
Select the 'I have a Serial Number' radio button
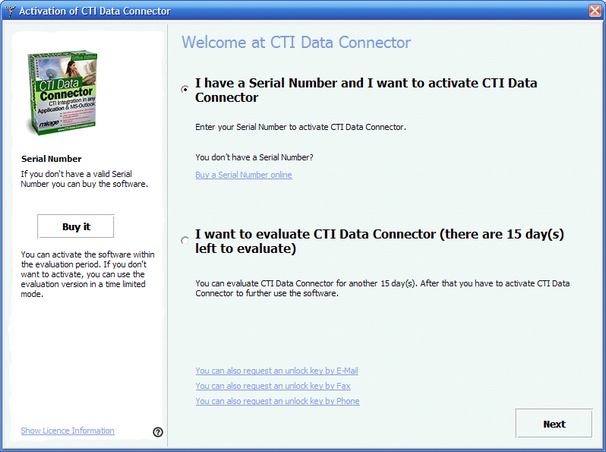pos(185,90)
